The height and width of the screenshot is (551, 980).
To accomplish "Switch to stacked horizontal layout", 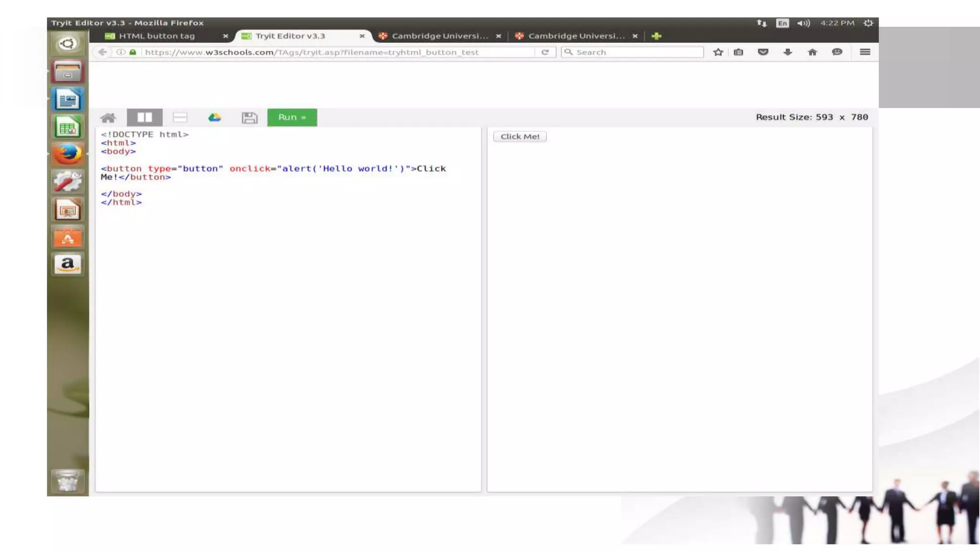I will 180,118.
